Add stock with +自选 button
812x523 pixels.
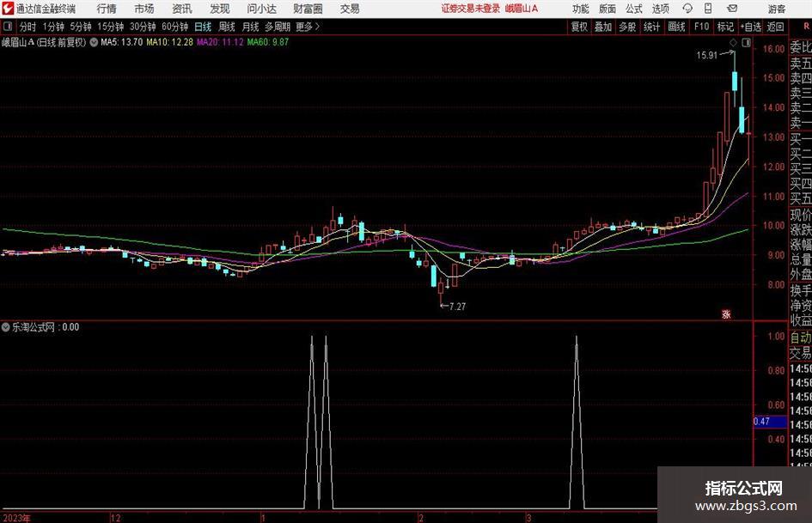click(x=751, y=27)
